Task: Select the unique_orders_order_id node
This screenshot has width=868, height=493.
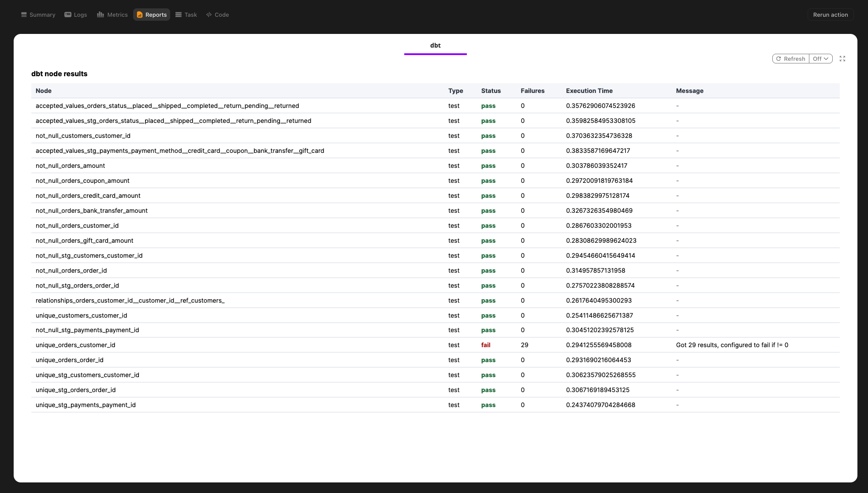Action: [x=70, y=360]
